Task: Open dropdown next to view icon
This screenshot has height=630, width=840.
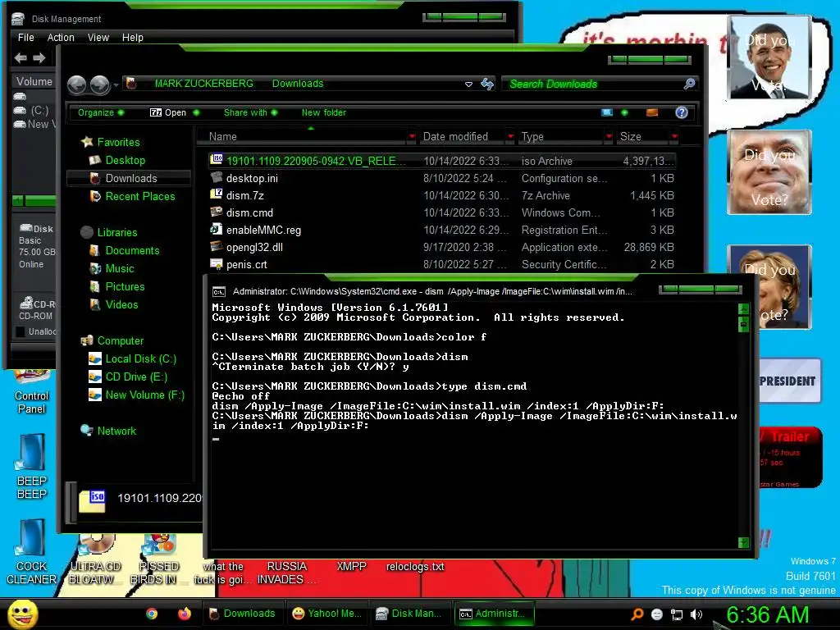Action: click(624, 112)
